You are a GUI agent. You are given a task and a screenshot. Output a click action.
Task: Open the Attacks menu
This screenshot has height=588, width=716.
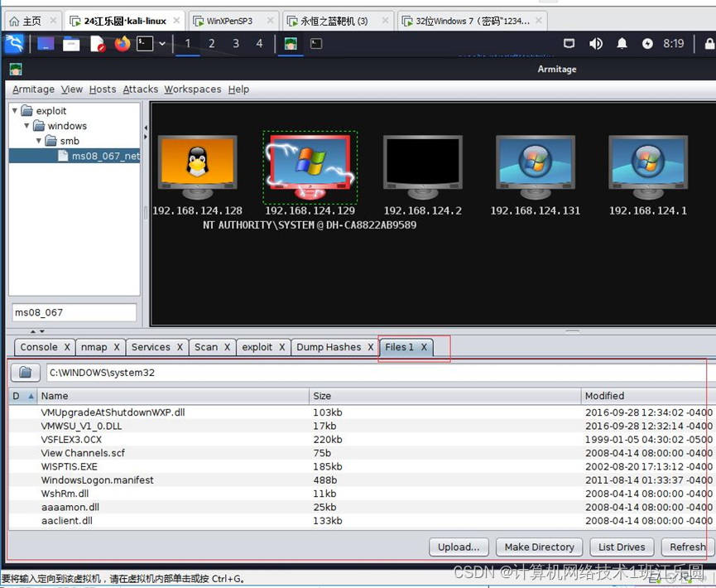pos(141,89)
